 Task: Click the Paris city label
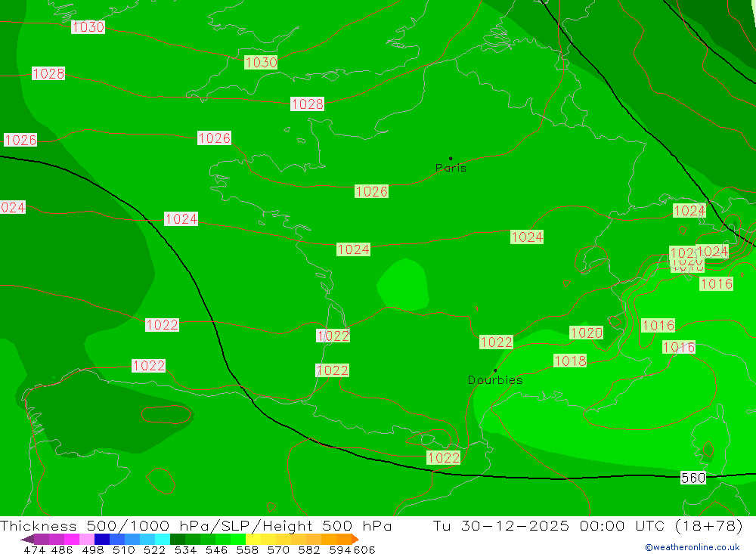point(451,168)
